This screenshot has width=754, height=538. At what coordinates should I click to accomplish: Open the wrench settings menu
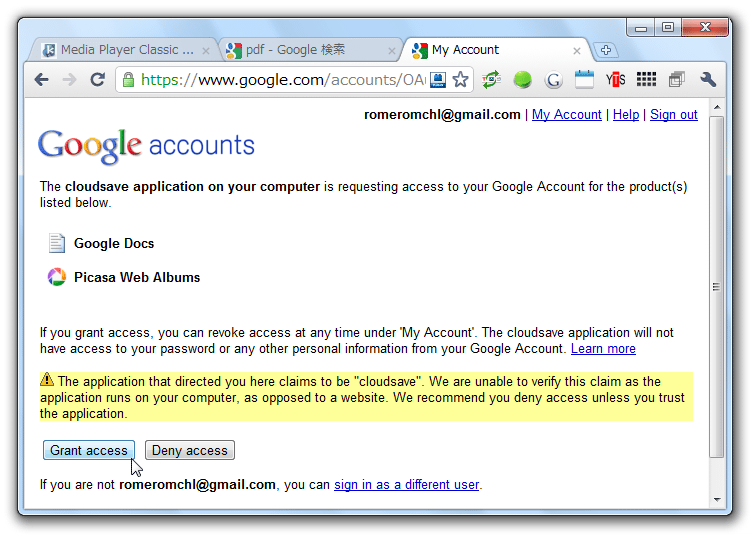pos(707,79)
